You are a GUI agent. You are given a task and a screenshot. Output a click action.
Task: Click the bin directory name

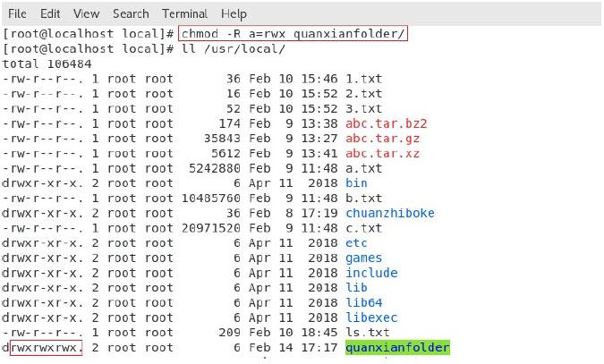pos(356,183)
